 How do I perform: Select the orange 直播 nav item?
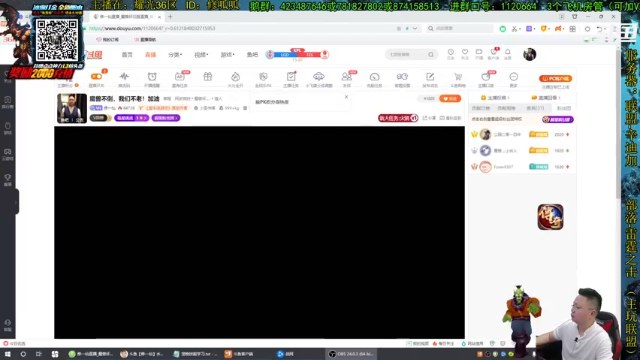coord(151,55)
